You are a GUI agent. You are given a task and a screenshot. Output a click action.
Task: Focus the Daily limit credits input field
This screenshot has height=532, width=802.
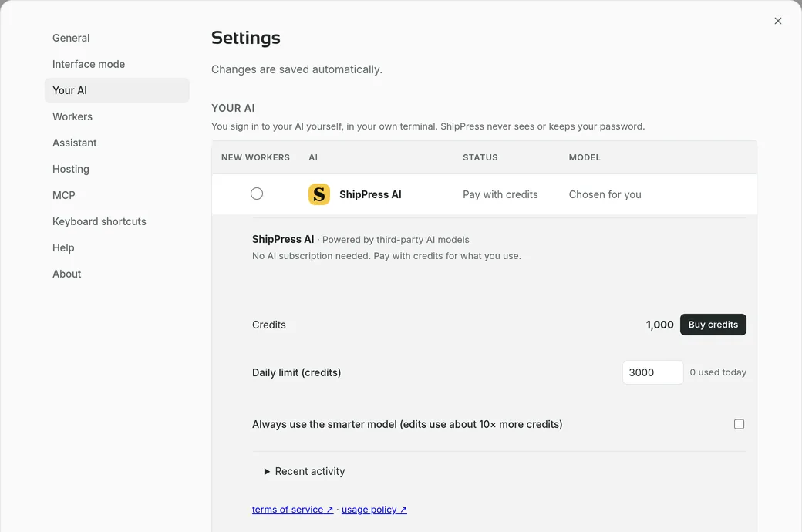(652, 372)
